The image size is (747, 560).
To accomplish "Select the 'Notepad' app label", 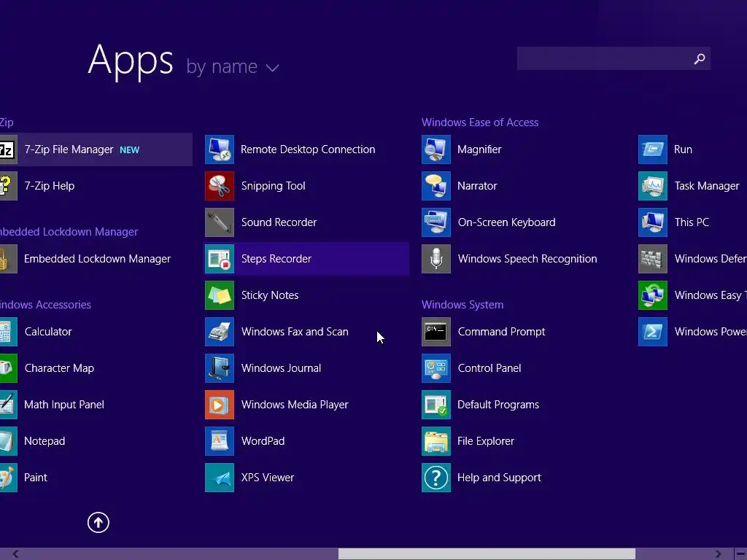I will pos(44,441).
